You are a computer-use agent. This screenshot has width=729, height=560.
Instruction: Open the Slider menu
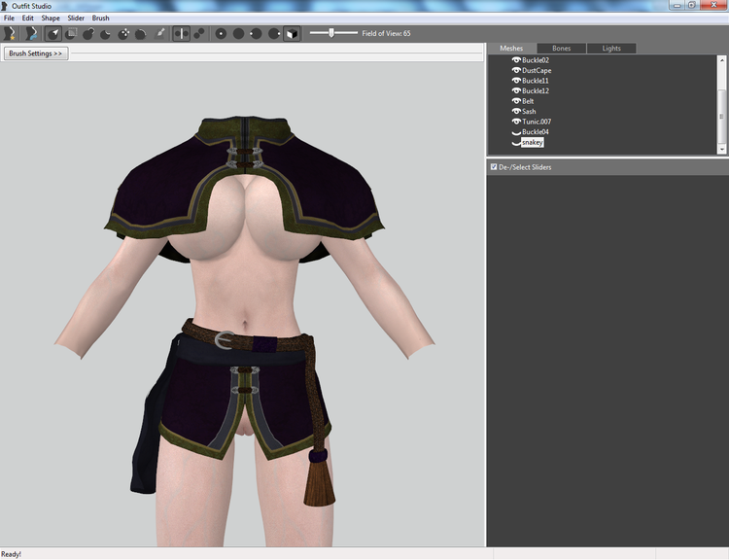coord(76,18)
